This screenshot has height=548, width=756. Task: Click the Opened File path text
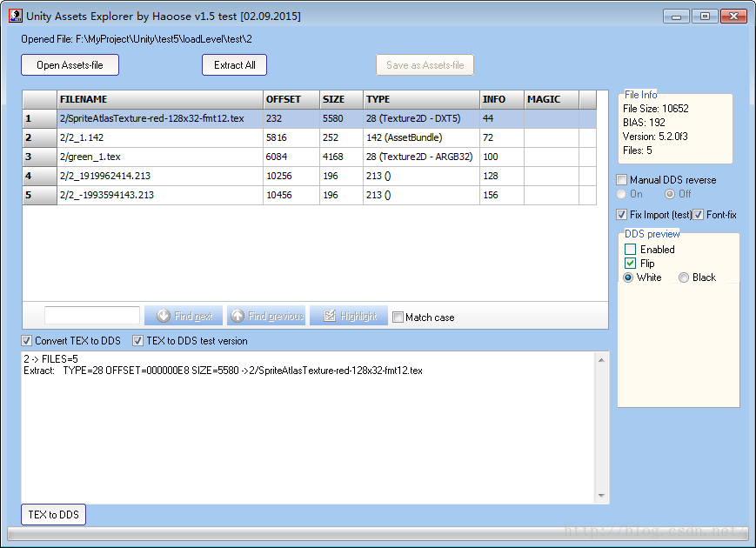tap(137, 39)
